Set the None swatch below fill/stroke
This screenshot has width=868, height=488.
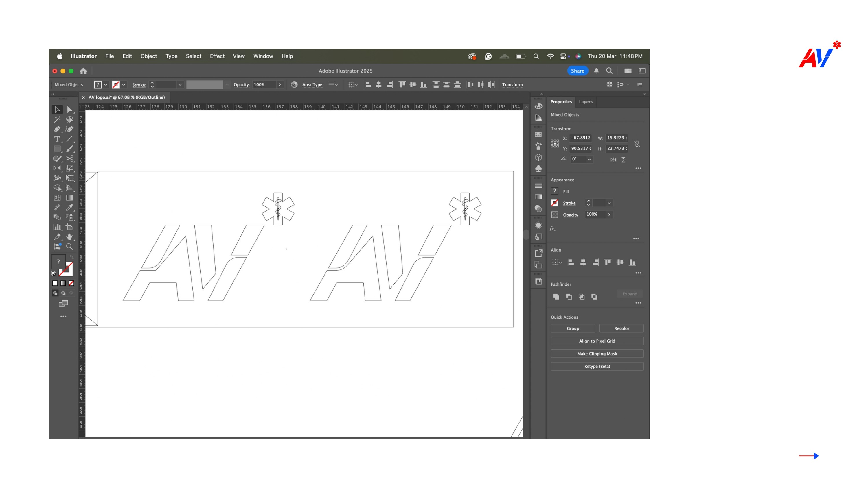[x=71, y=283]
